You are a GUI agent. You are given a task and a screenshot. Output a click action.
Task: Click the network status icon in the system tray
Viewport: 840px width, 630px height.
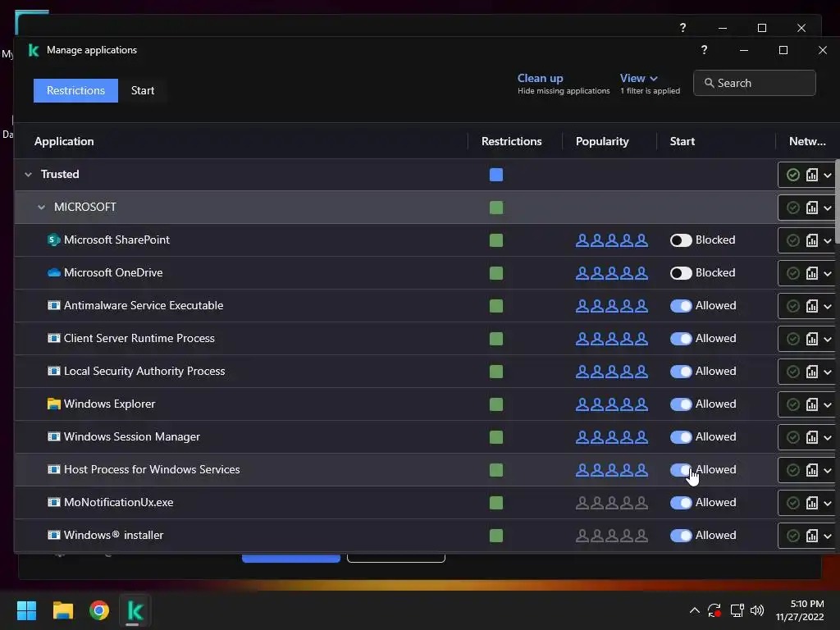point(737,610)
